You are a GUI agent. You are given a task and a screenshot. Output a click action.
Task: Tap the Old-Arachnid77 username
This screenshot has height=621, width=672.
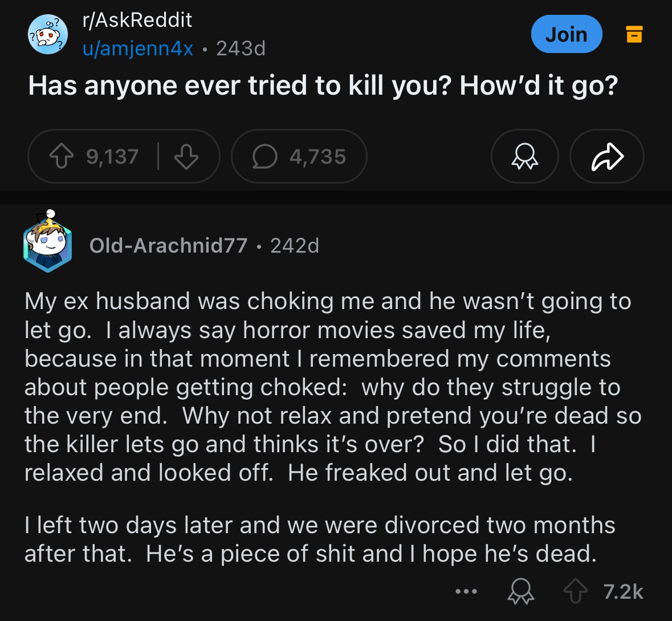168,246
